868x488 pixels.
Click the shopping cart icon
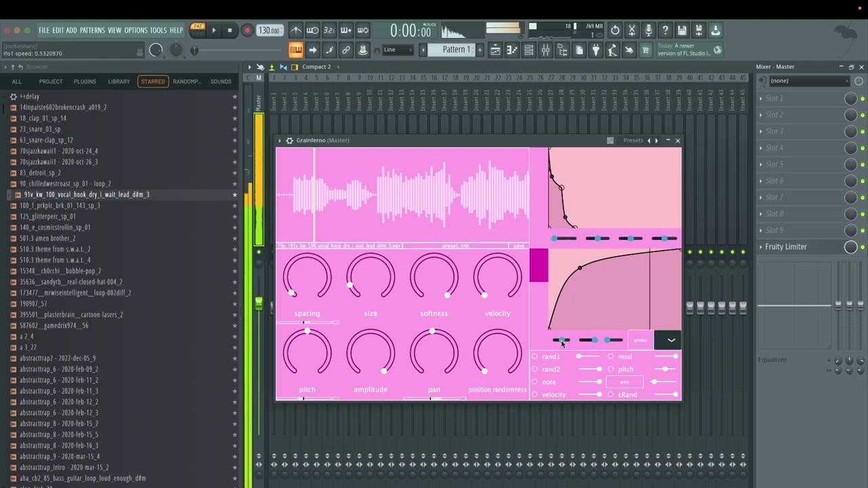[646, 49]
